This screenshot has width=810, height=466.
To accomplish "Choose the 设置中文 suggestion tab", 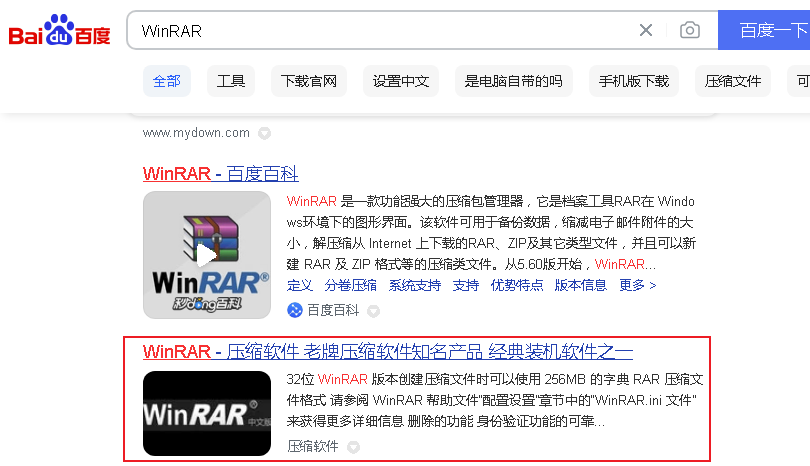I will [x=401, y=81].
